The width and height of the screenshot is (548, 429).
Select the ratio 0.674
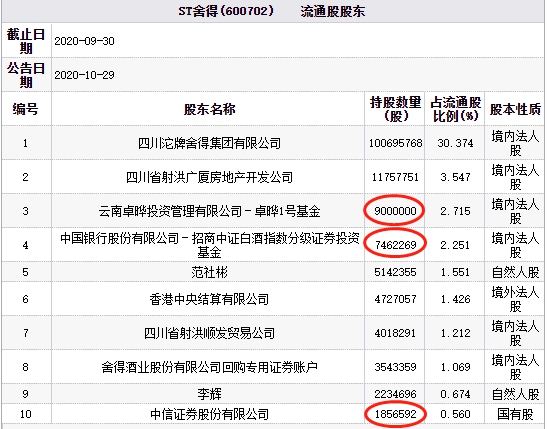455,394
